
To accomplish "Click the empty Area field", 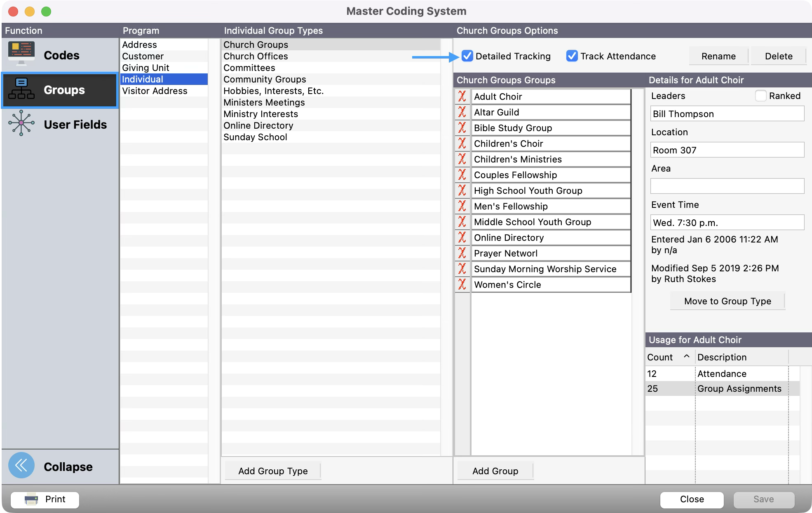I will pos(727,186).
